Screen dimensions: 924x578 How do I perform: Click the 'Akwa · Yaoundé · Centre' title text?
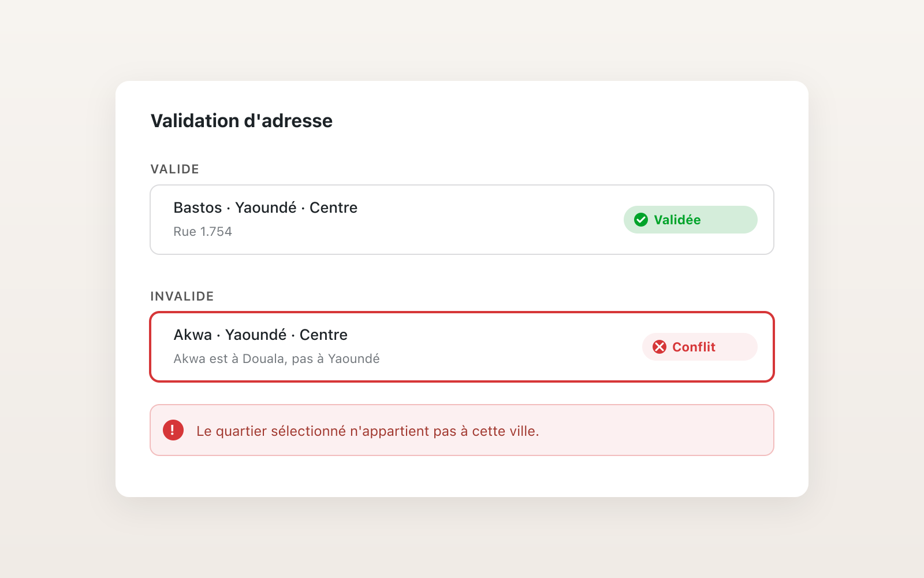(x=260, y=335)
